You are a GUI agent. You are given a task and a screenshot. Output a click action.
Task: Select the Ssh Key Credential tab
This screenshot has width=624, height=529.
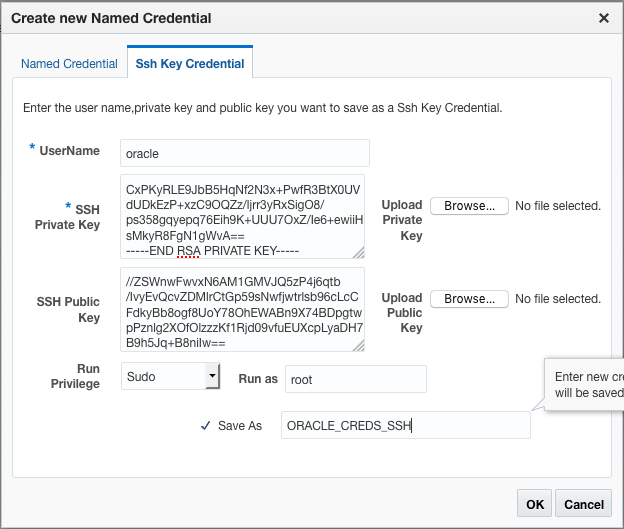190,64
